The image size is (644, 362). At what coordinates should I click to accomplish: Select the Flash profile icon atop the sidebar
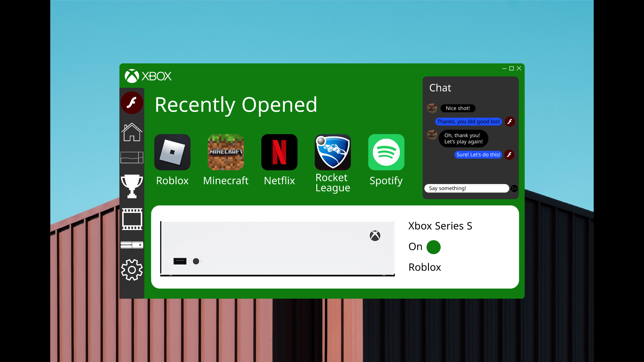132,103
